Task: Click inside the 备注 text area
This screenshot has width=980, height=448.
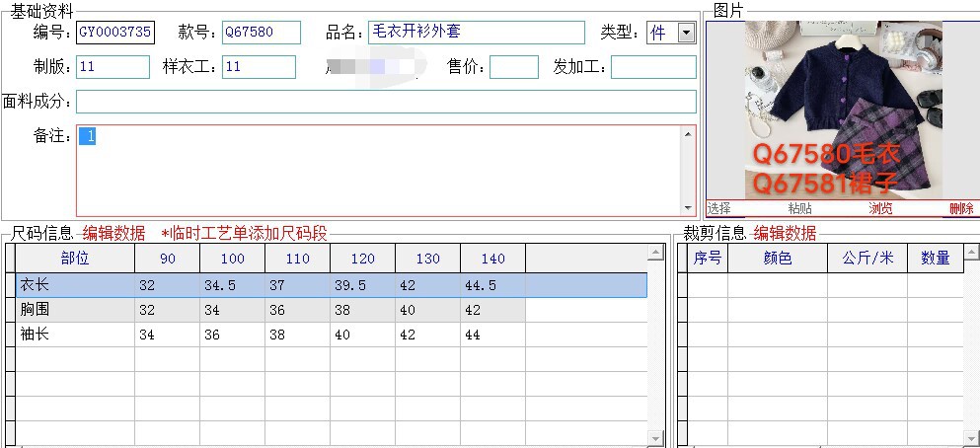Action: 379,171
